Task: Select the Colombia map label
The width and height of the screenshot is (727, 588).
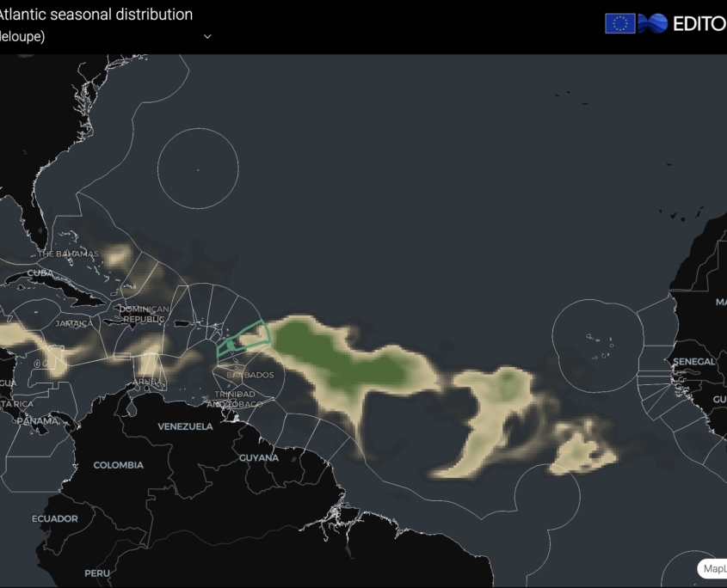Action: point(118,465)
